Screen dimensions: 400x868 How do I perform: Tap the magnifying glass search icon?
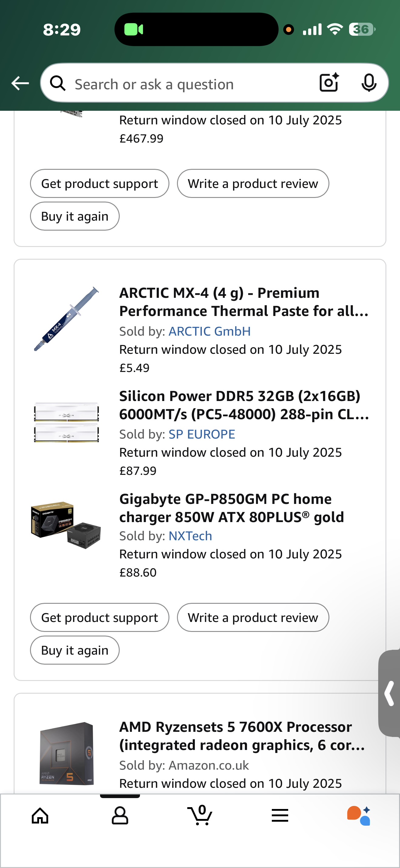tap(58, 83)
